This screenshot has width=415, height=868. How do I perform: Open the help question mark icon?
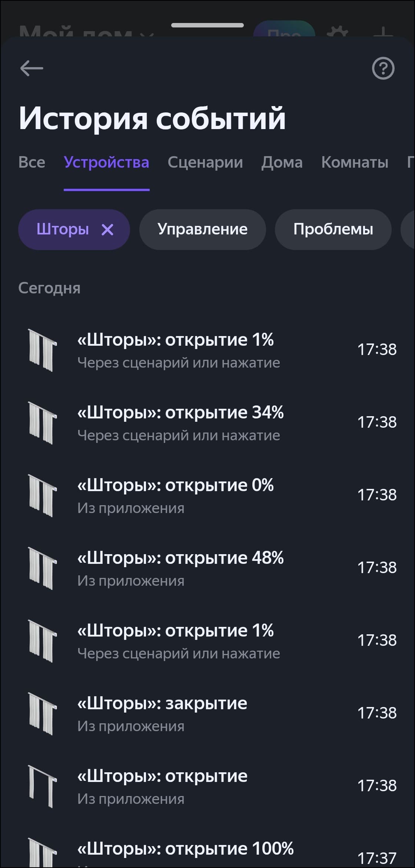(383, 69)
